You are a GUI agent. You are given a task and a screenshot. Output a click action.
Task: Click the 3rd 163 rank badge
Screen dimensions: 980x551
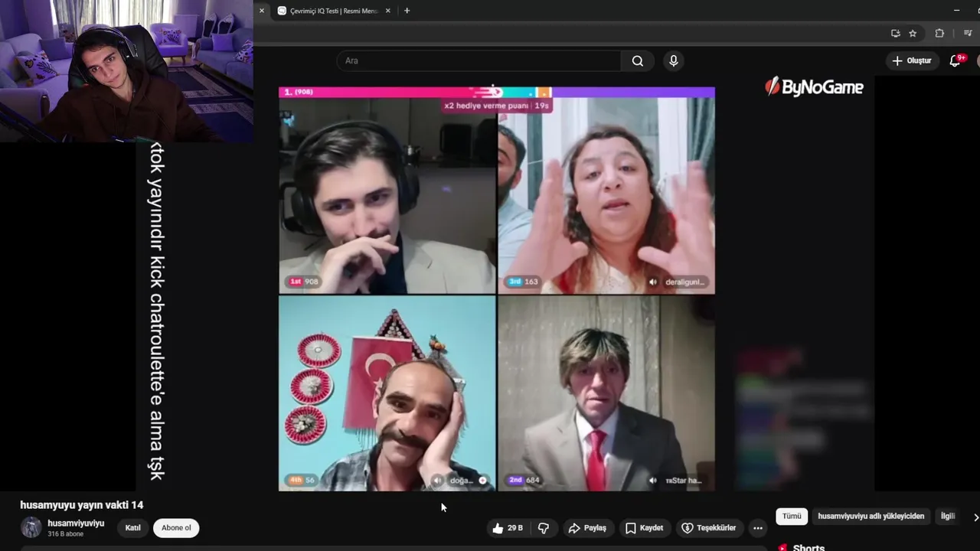tap(524, 282)
